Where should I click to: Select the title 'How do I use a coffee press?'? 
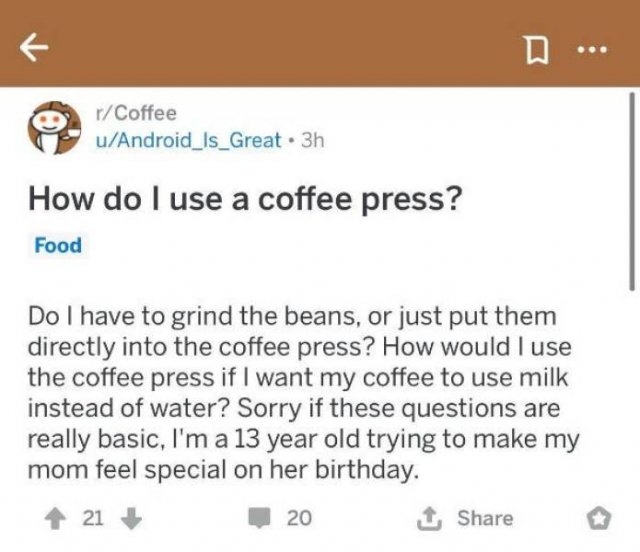click(245, 199)
